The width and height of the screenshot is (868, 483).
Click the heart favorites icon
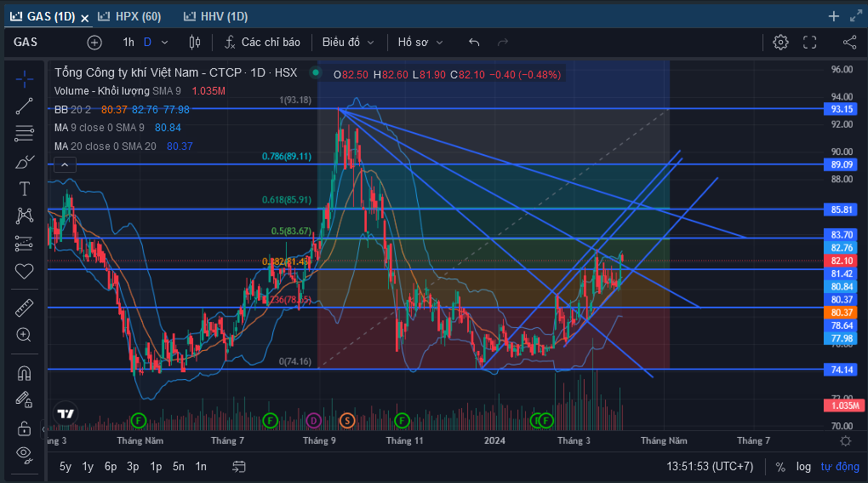tap(25, 272)
